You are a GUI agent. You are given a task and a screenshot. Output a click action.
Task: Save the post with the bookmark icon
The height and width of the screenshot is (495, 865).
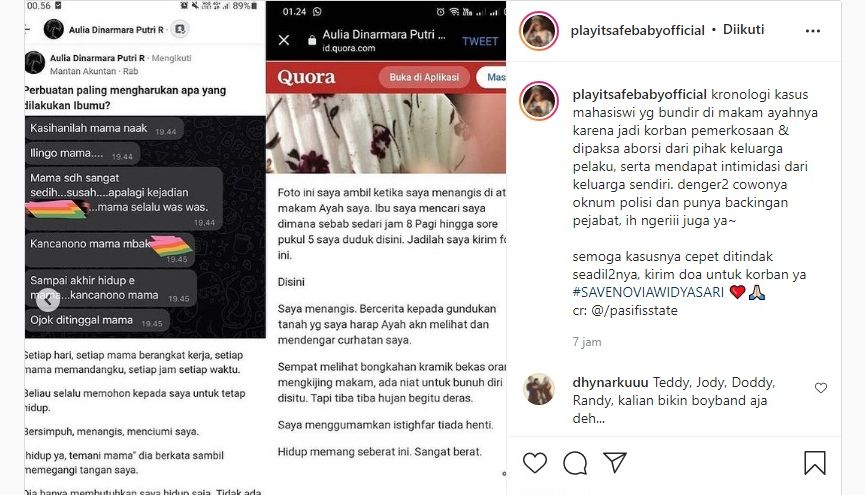(x=814, y=462)
